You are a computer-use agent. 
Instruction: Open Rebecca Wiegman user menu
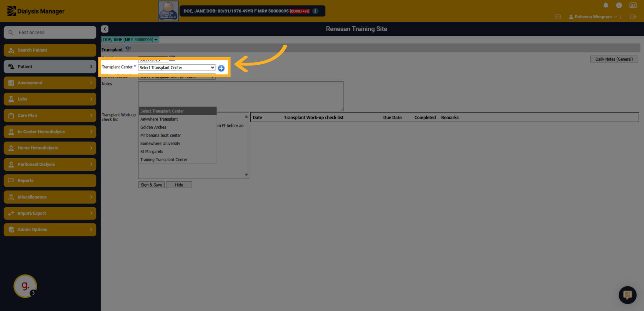593,17
